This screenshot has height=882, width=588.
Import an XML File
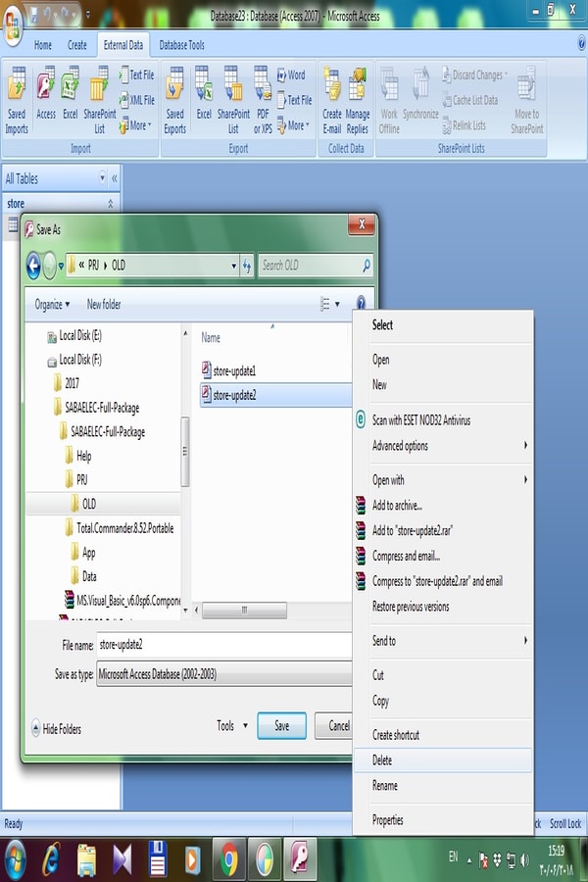(136, 100)
